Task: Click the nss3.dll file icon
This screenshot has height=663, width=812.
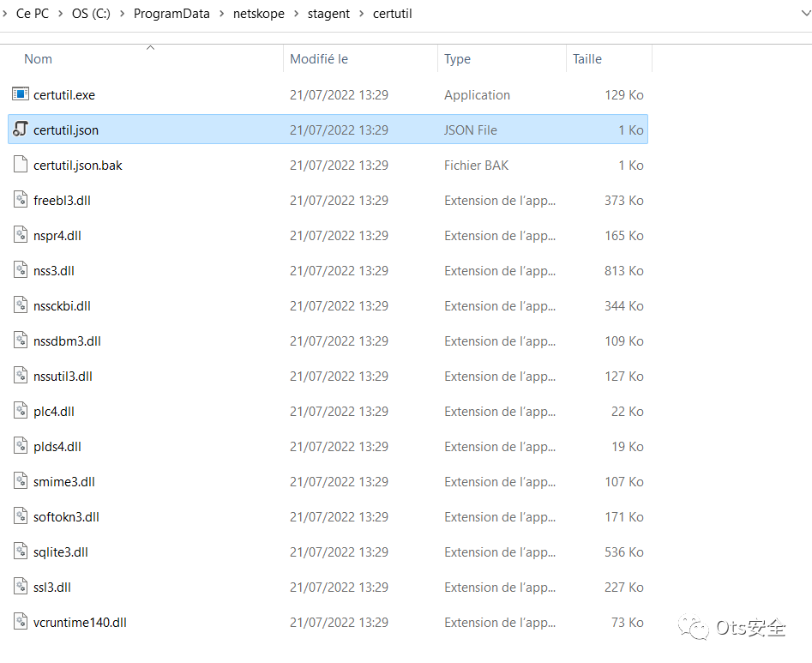Action: [x=21, y=270]
